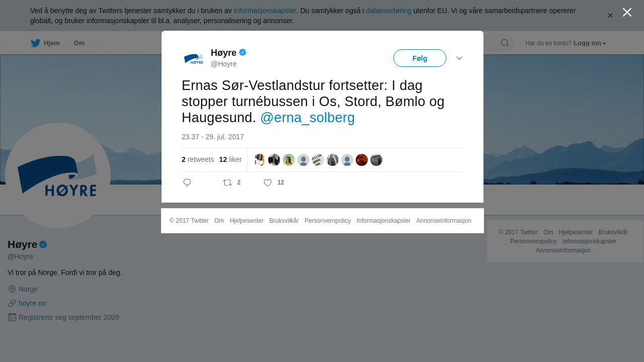Viewport: 644px width, 362px height.
Task: Follow Høyre with Følg button
Action: (x=420, y=58)
